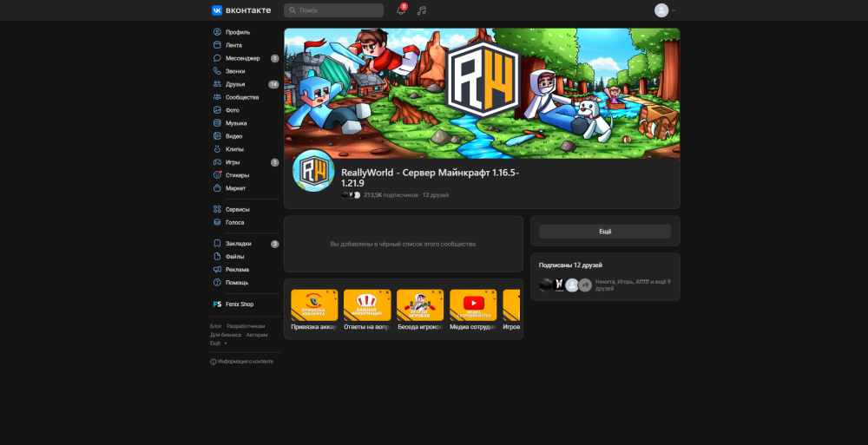Open the user avatar account dropdown
The width and height of the screenshot is (868, 445).
[x=665, y=10]
